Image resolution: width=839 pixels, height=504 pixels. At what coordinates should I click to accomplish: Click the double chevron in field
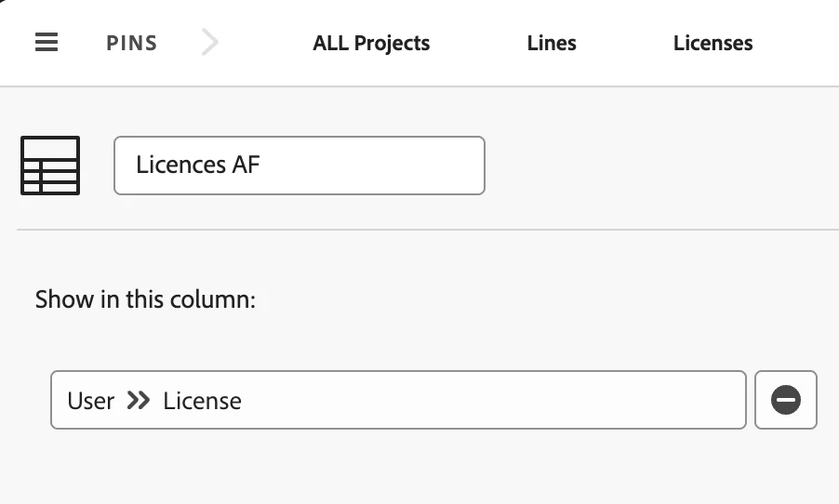[x=139, y=401]
